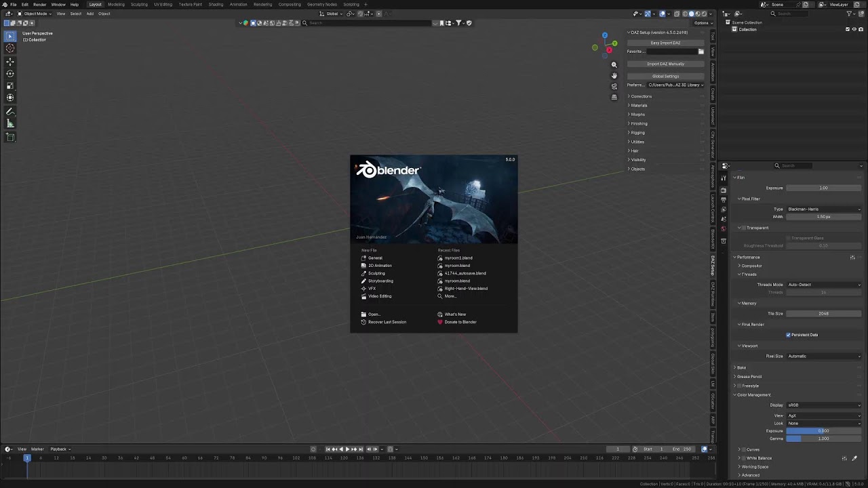This screenshot has width=868, height=488.
Task: Hide Collection with eye icon
Action: point(854,29)
